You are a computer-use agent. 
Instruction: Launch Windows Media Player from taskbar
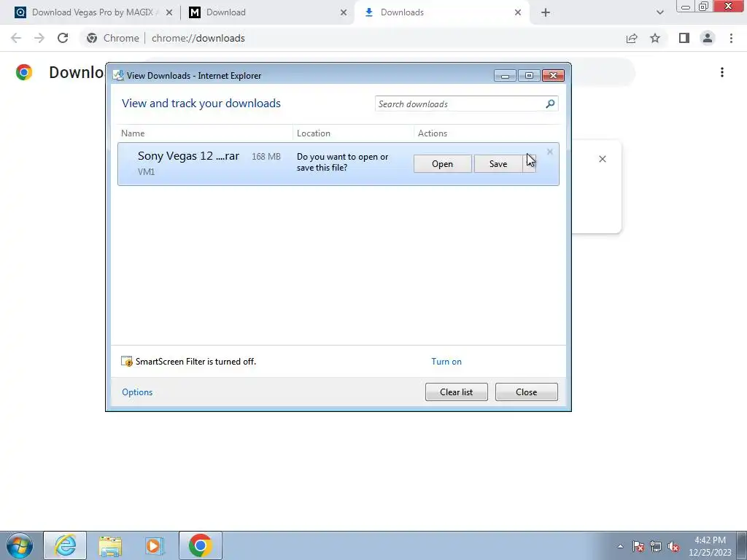(x=154, y=545)
